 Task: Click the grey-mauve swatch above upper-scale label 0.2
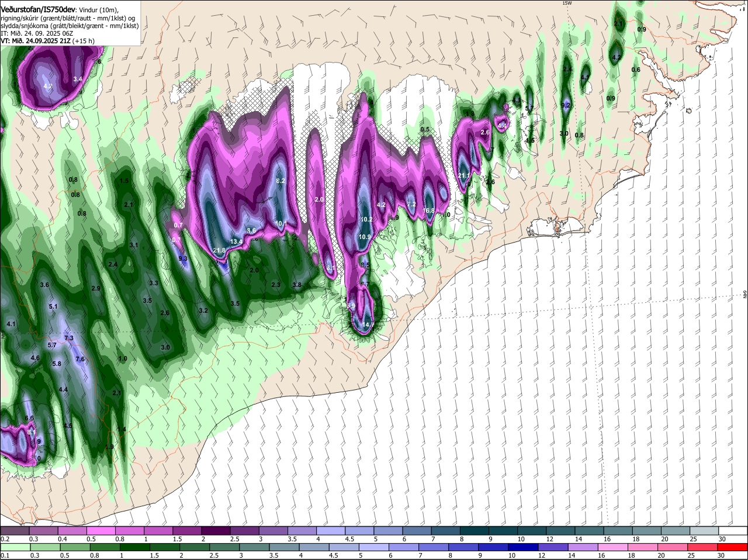tap(15, 531)
